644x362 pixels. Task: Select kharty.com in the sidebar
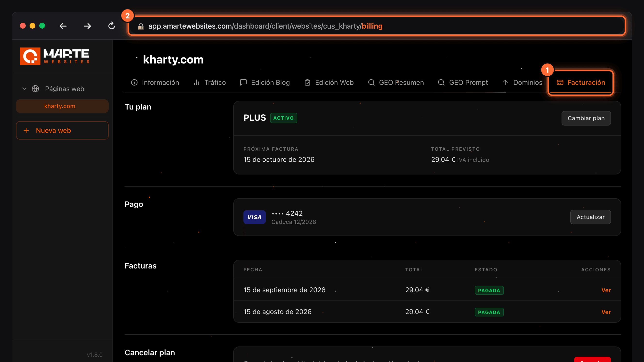pos(62,106)
